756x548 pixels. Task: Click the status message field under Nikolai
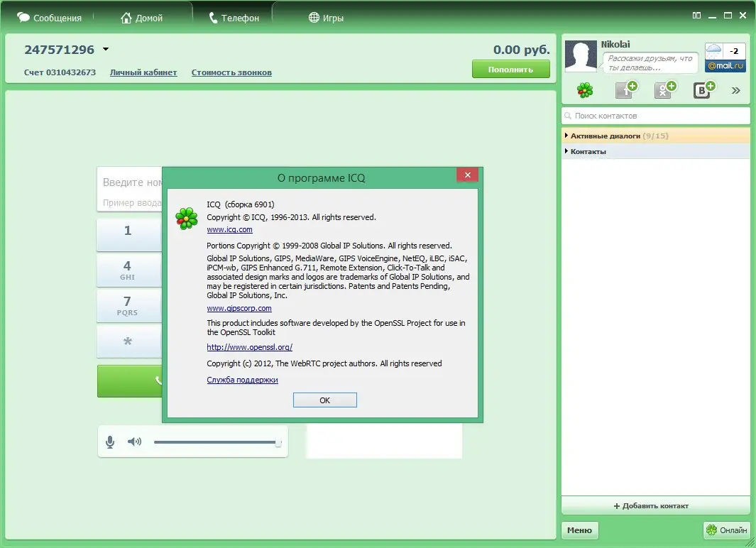(x=650, y=62)
